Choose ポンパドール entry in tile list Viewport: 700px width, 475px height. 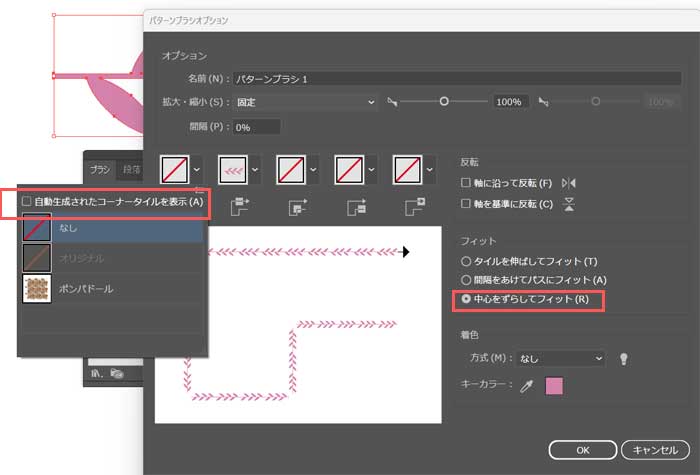pyautogui.click(x=112, y=288)
